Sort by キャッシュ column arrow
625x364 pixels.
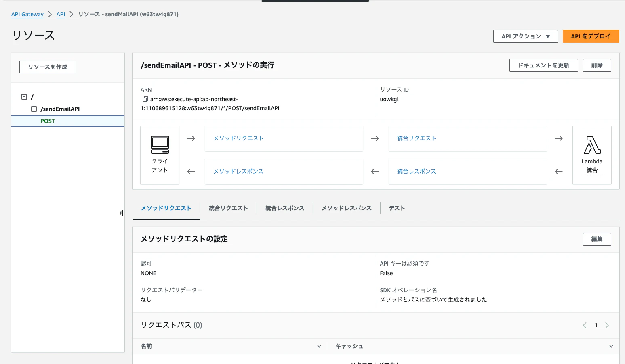tap(611, 346)
